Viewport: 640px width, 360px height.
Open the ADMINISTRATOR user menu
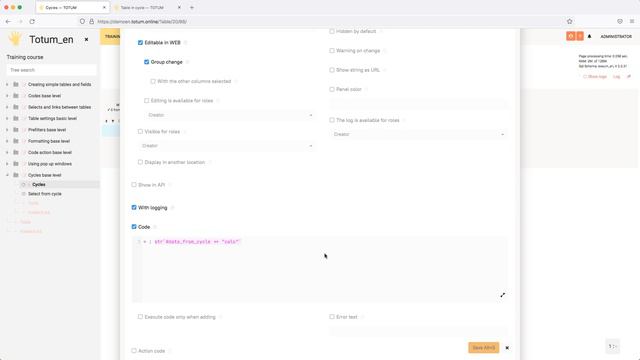616,36
